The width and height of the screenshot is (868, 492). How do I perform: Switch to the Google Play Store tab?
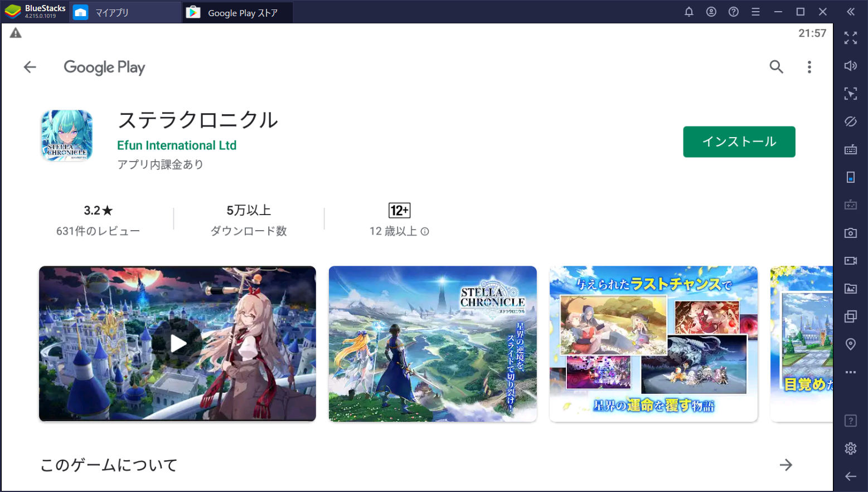pyautogui.click(x=237, y=12)
